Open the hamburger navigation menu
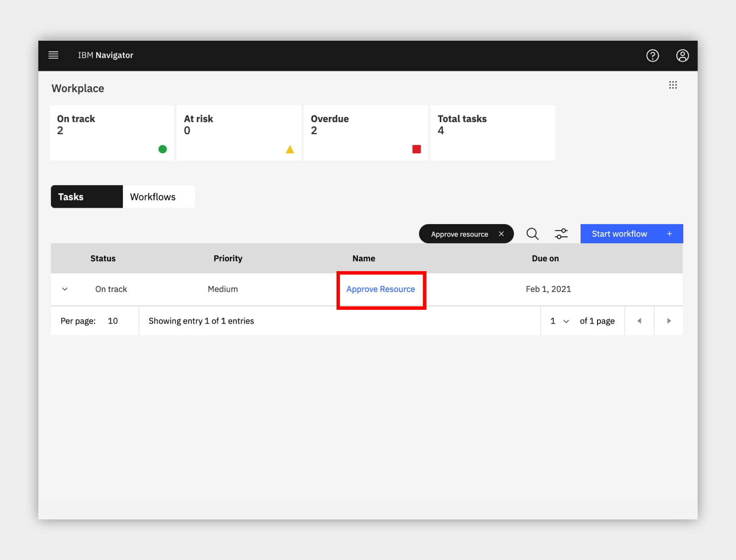The width and height of the screenshot is (736, 560). [x=53, y=55]
